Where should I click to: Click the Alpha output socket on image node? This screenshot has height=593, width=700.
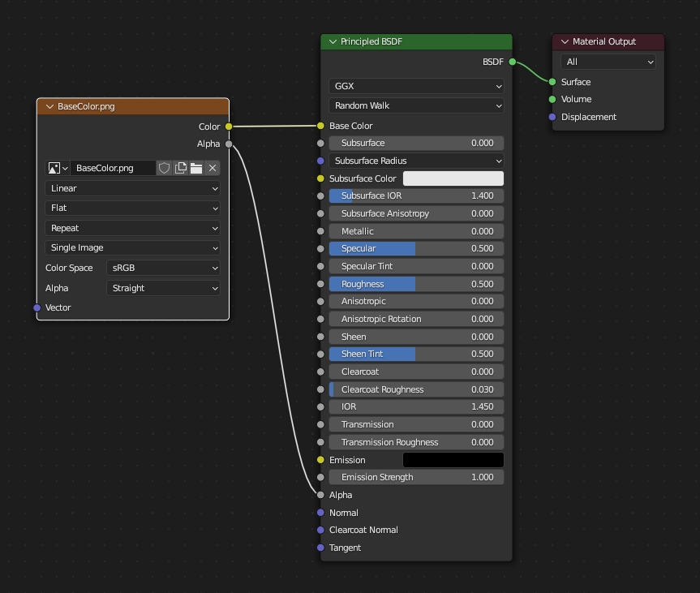point(229,144)
